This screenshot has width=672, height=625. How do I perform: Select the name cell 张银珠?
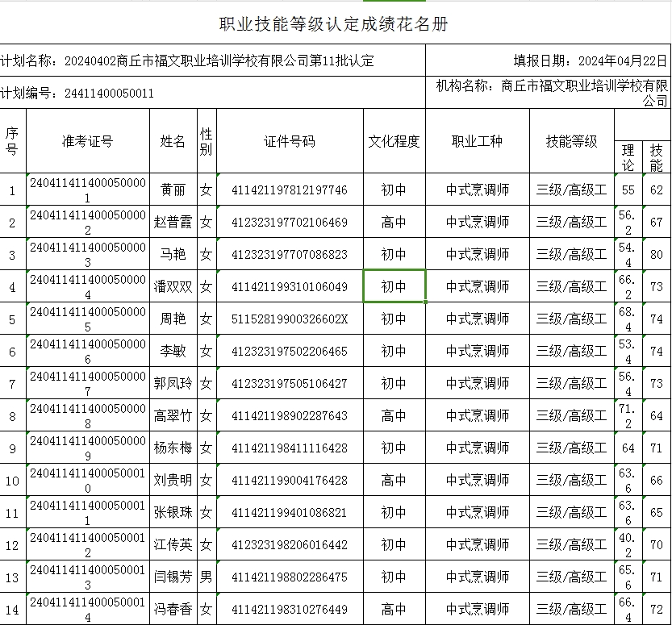pyautogui.click(x=173, y=512)
